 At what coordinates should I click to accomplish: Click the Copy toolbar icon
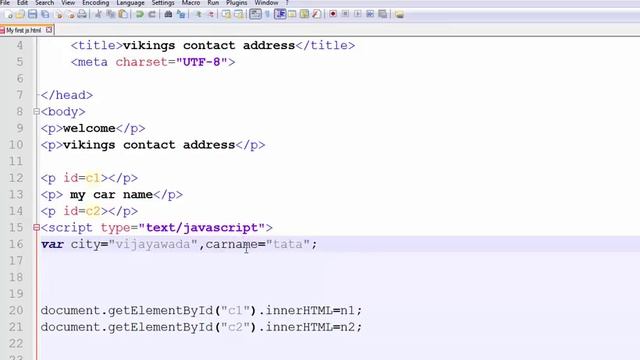tap(111, 14)
